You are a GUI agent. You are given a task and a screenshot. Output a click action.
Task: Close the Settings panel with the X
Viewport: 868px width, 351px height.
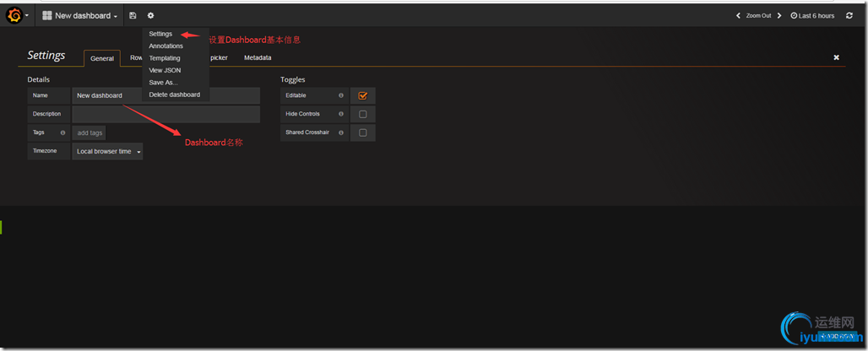tap(837, 57)
